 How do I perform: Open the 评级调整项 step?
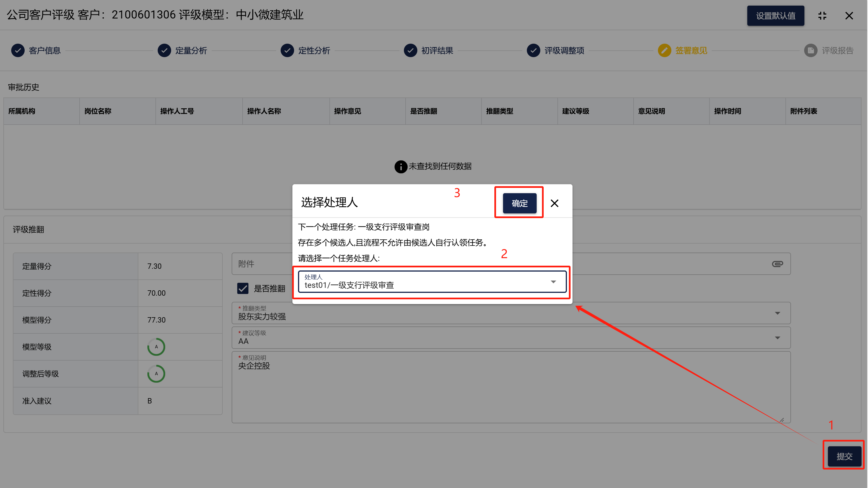pos(564,50)
